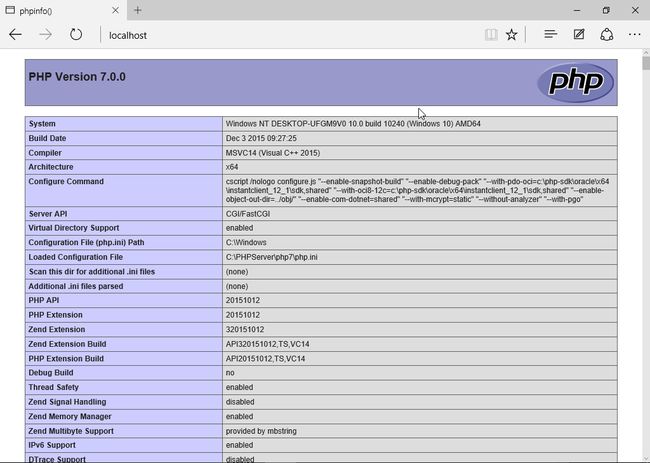
Task: Select the CGI/FastCGI value
Action: click(x=248, y=214)
